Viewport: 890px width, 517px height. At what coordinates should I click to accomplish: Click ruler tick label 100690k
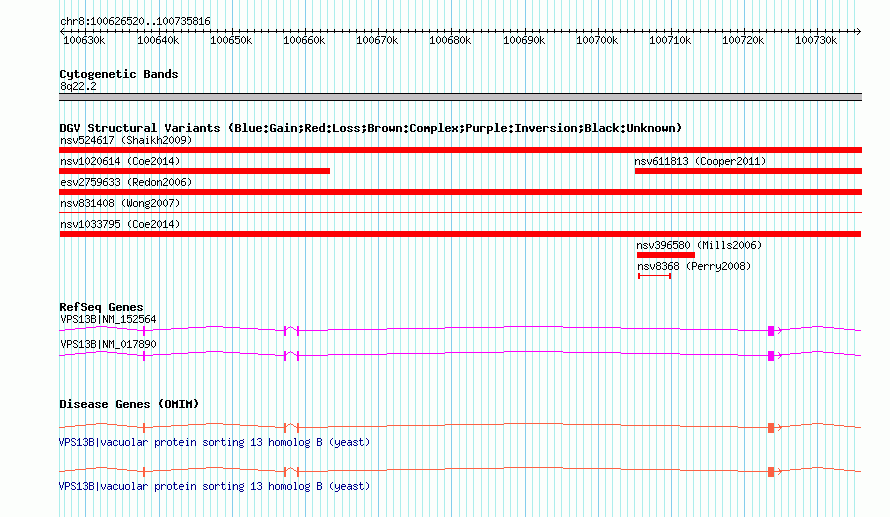(x=524, y=40)
